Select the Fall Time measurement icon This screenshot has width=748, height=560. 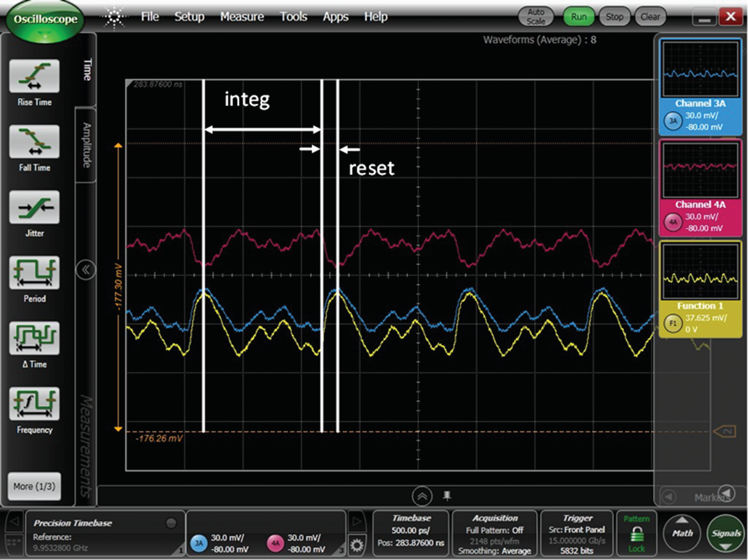click(35, 142)
